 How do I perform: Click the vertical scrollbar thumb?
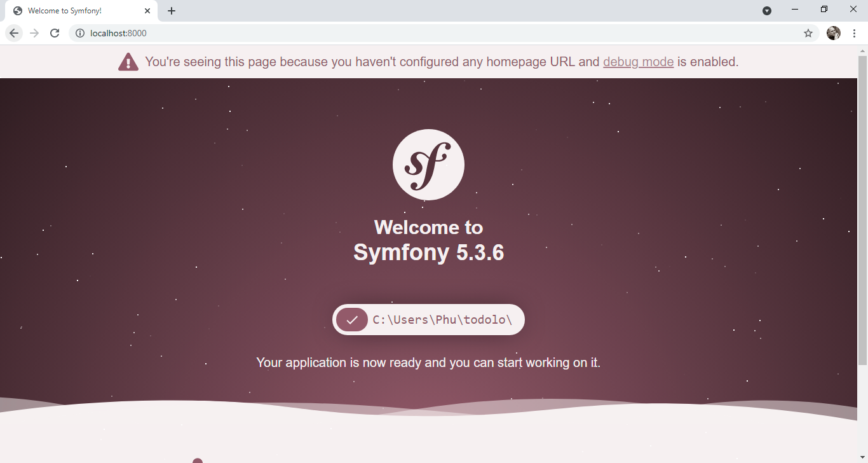(x=862, y=210)
